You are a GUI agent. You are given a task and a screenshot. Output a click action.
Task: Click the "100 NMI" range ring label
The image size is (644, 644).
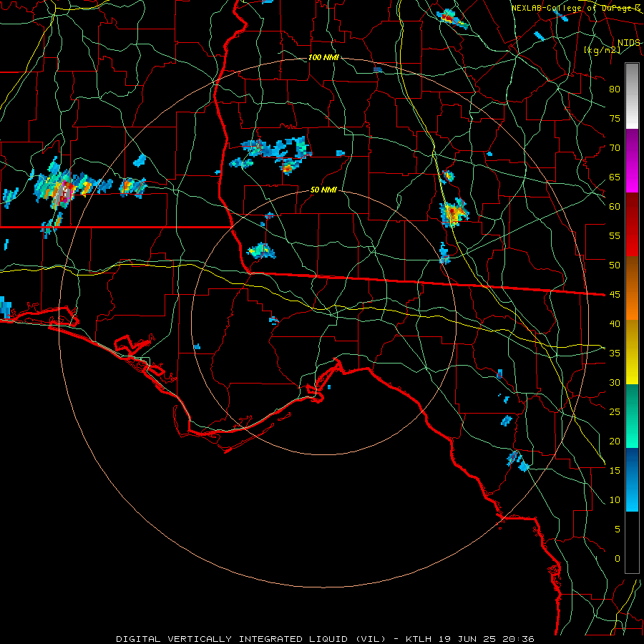coord(323,57)
